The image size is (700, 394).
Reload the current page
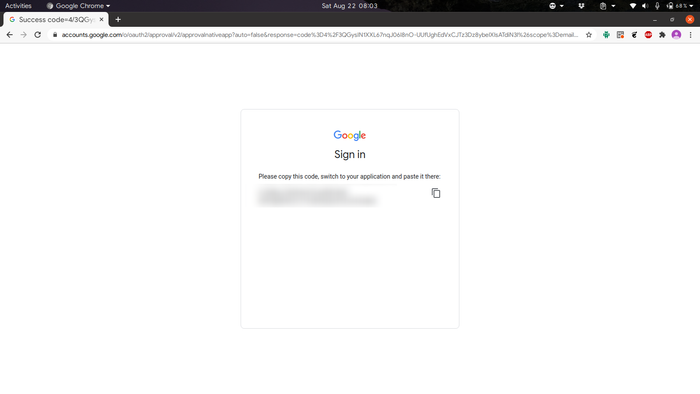tap(38, 35)
